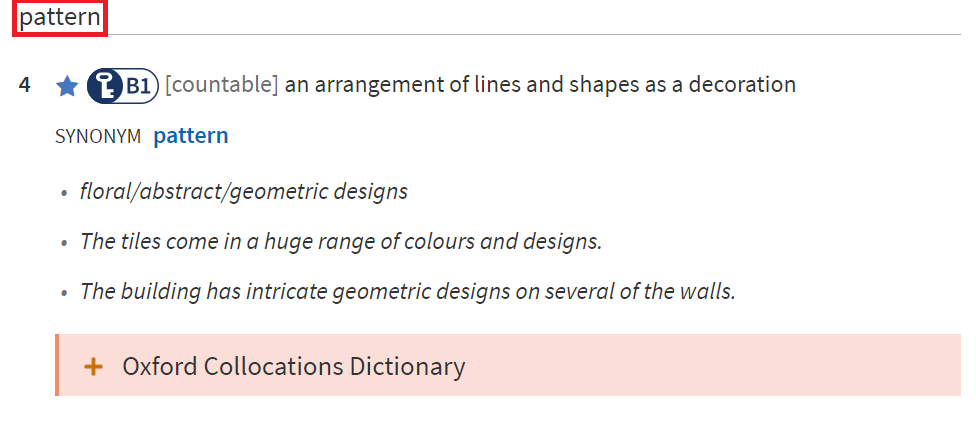Click the bullet before the tiles example
Screen dimensions: 976x424
pos(64,243)
